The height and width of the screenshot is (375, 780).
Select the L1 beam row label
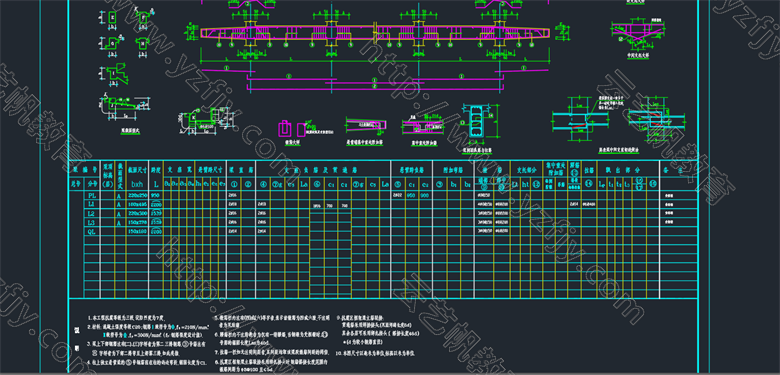pyautogui.click(x=93, y=204)
